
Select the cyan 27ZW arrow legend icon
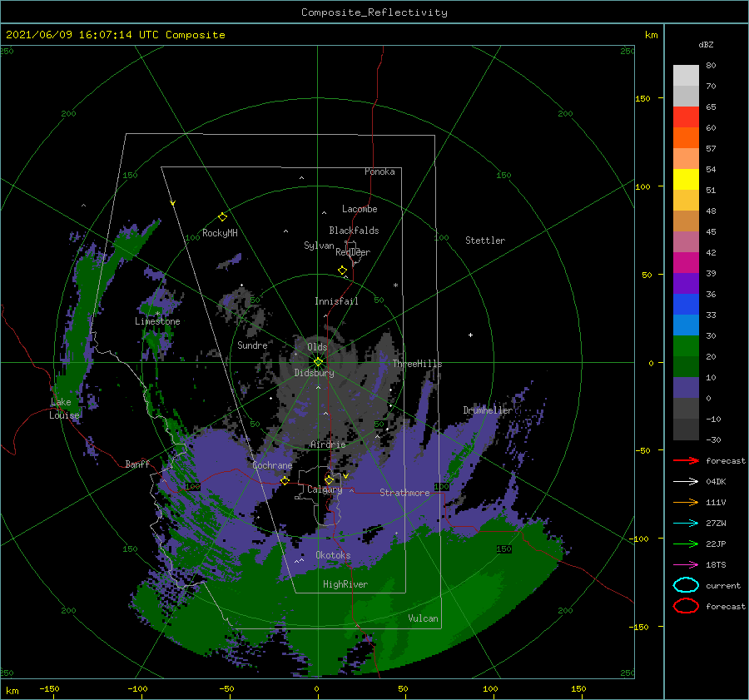[x=686, y=524]
